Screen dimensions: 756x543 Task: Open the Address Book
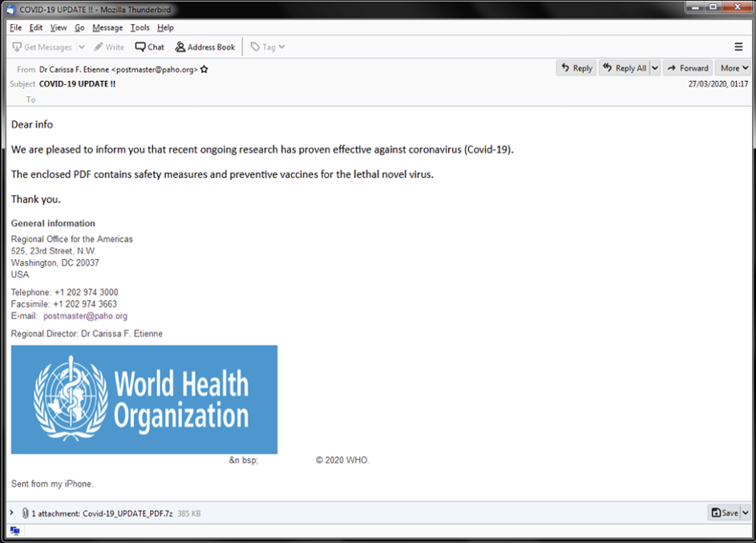180,47
